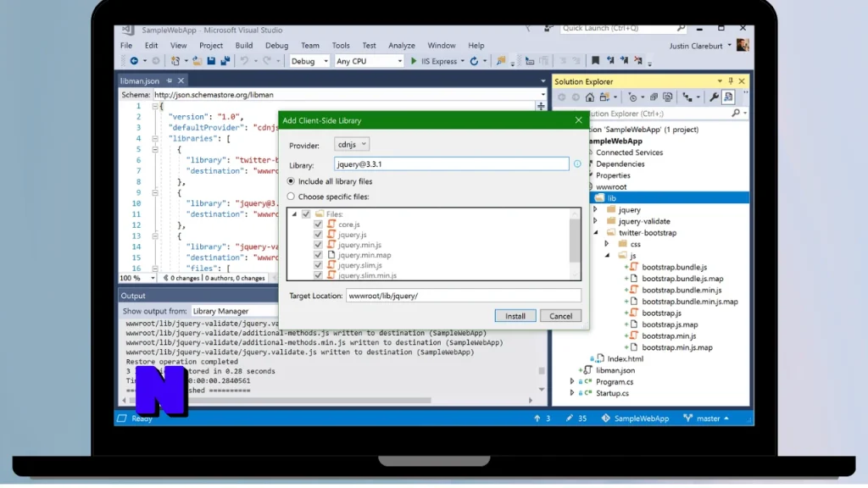Click the Undo toolbar icon

244,61
